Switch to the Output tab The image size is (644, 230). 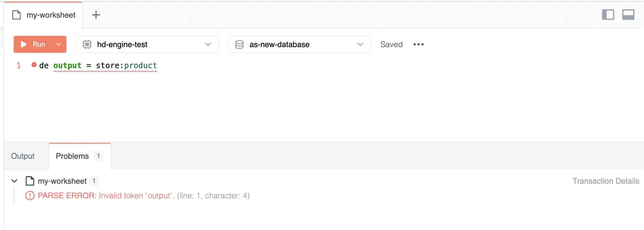pyautogui.click(x=23, y=156)
